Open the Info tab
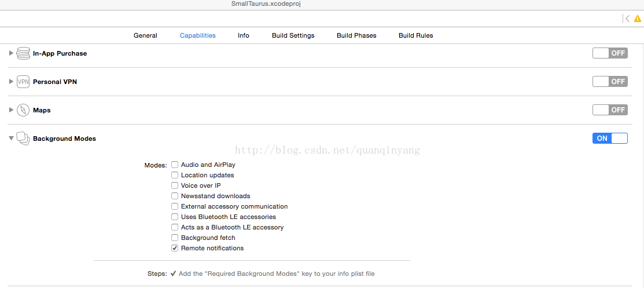Viewport: 644px width, 288px height. (x=244, y=35)
